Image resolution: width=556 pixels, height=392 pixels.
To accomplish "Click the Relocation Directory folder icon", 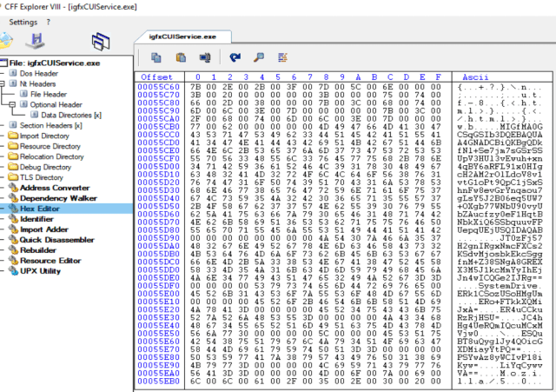I will click(x=13, y=156).
